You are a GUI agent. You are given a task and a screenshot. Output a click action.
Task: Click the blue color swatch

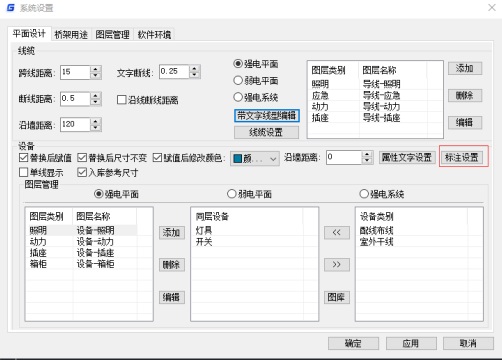tap(238, 159)
